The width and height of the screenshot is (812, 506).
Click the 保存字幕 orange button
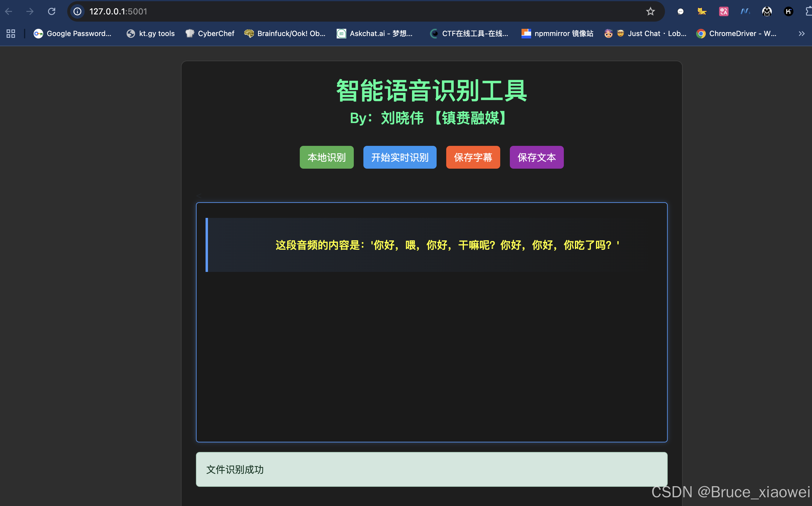473,157
